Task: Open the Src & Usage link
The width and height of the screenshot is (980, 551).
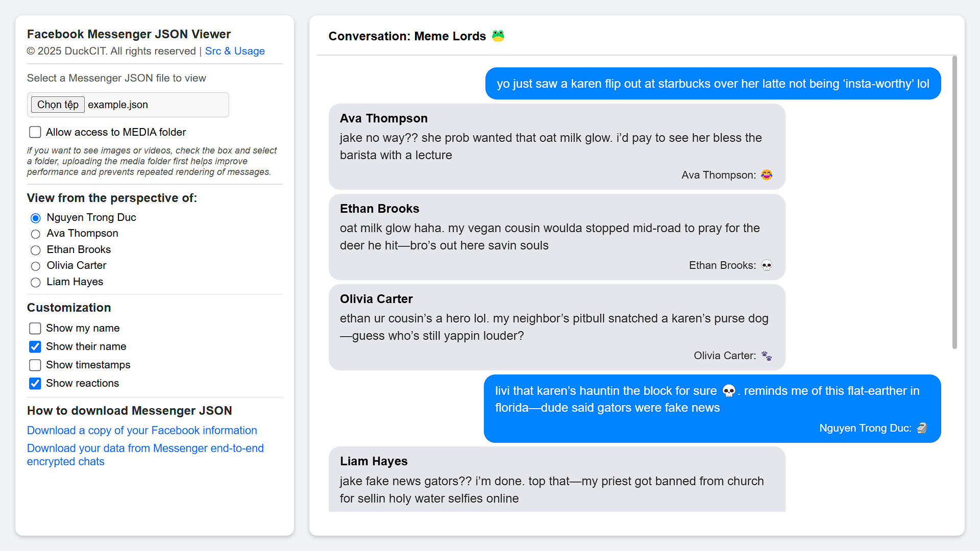Action: [235, 51]
